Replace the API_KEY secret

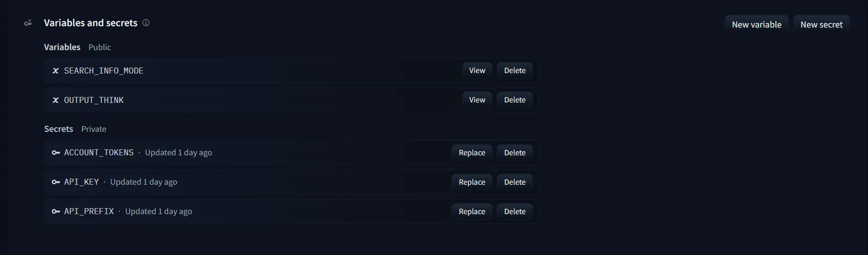coord(472,182)
